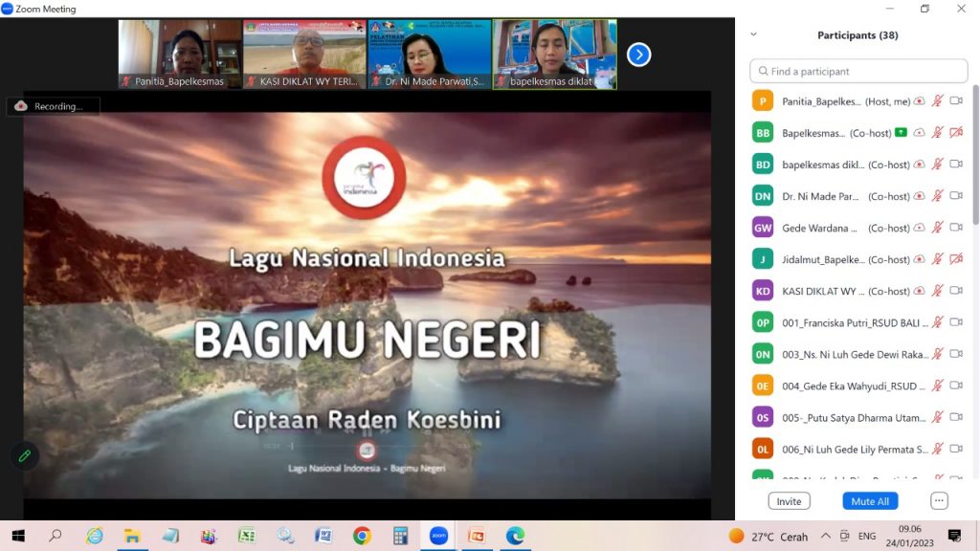Click the muted mic icon for Bapelkesmas co-host
980x551 pixels.
coord(938,132)
